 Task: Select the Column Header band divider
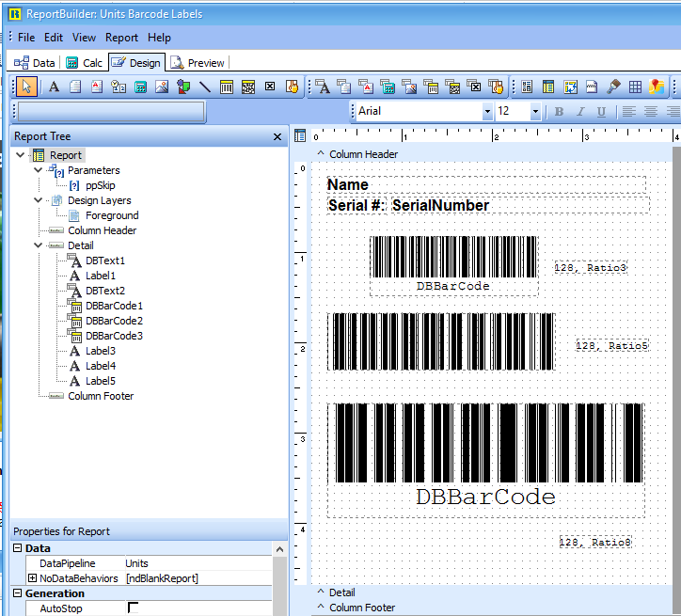point(492,154)
